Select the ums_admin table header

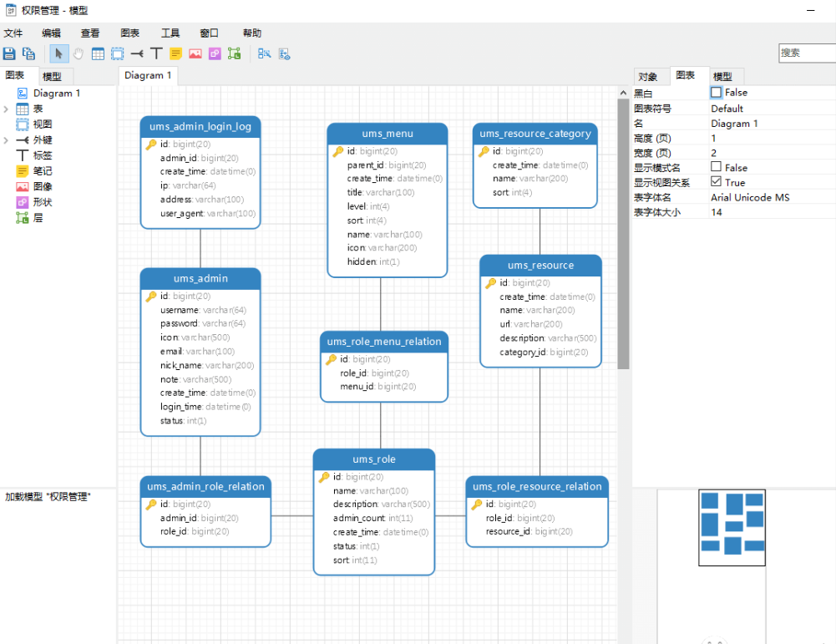tap(200, 279)
